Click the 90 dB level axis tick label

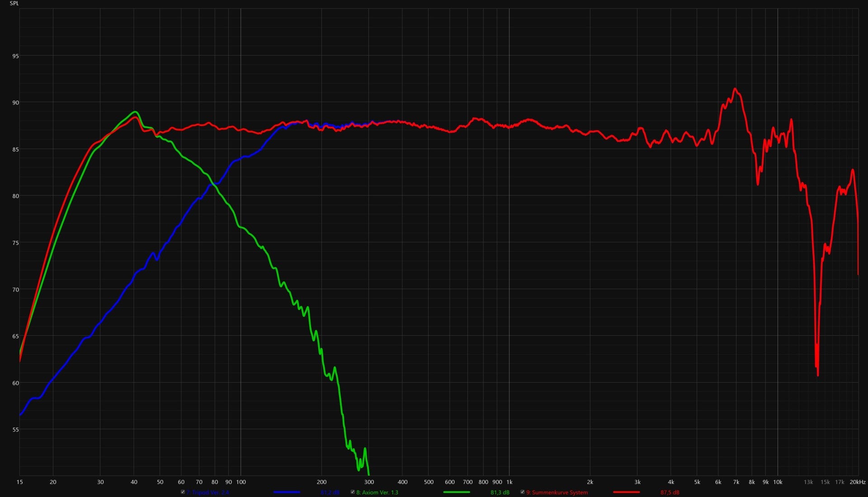(16, 103)
